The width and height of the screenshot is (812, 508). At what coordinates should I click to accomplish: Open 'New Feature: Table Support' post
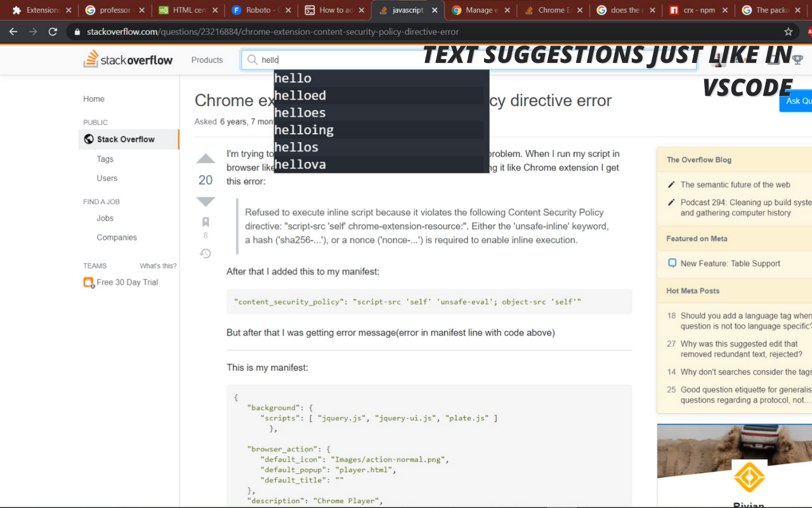(730, 263)
